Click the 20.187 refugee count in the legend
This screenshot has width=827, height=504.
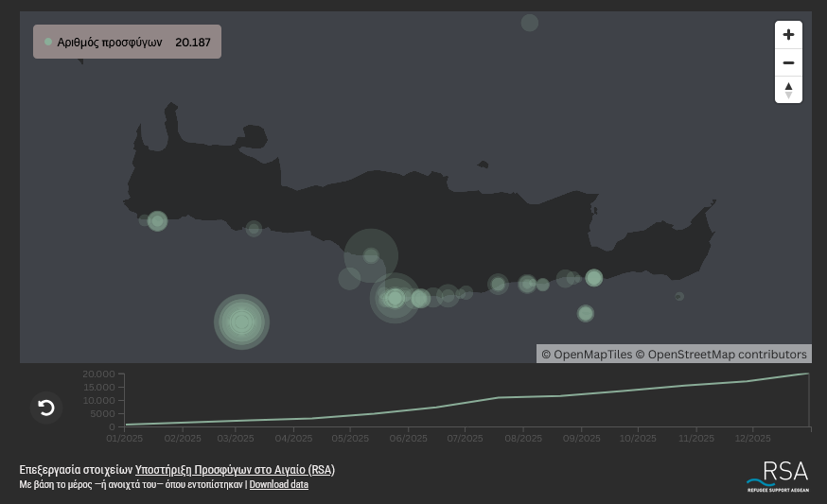tap(193, 43)
